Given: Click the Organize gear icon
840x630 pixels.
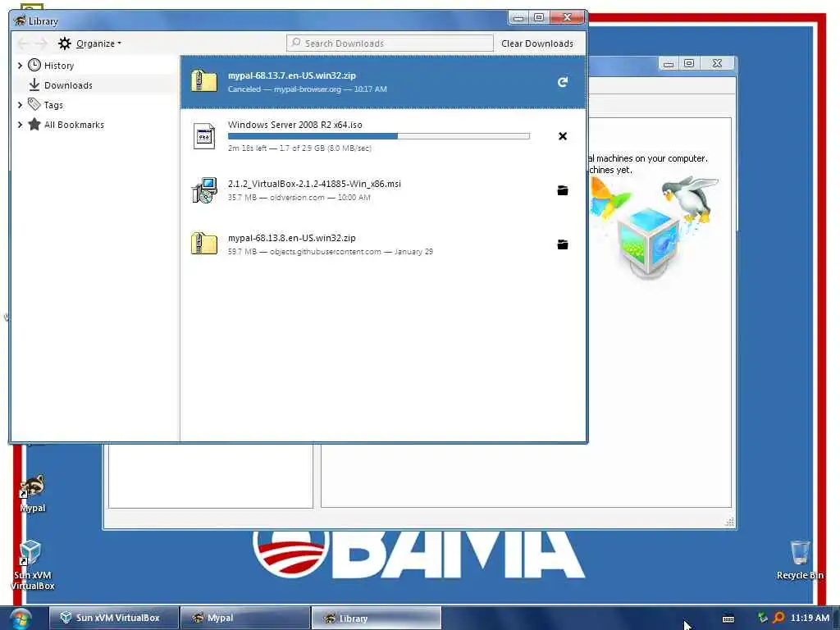Looking at the screenshot, I should [x=64, y=43].
